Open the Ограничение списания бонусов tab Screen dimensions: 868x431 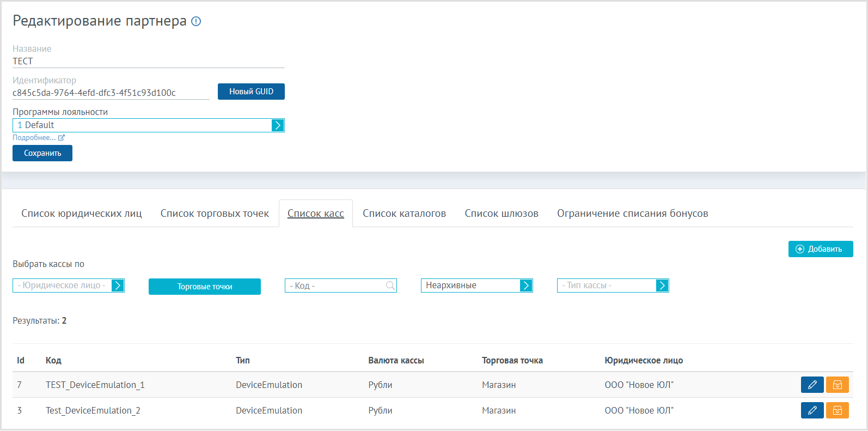click(633, 214)
